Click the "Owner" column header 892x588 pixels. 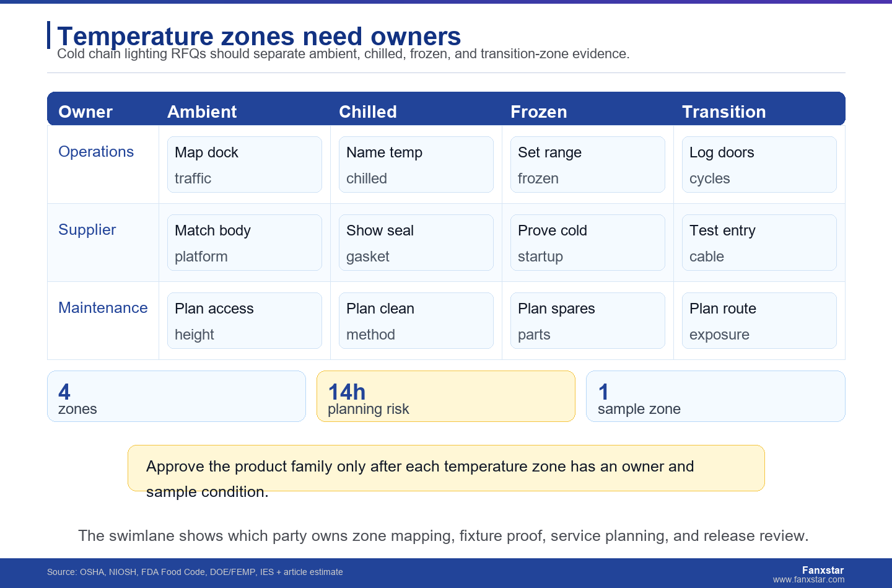[x=85, y=112]
